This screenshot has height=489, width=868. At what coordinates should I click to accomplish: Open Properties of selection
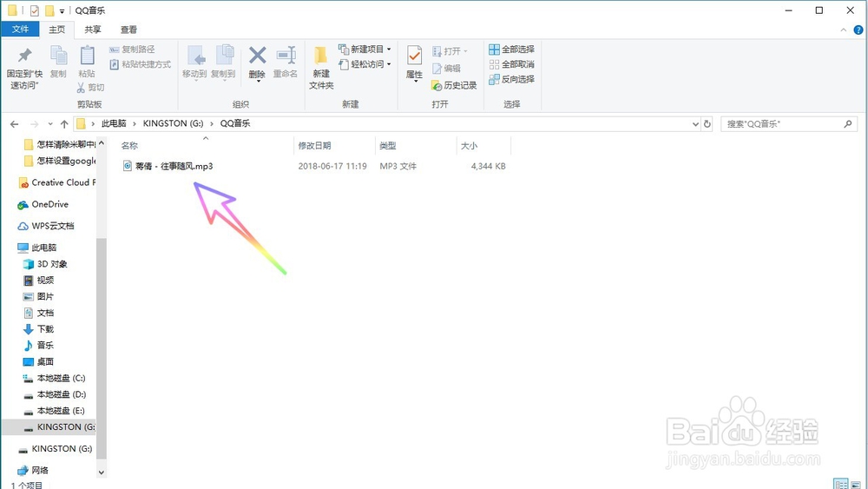pyautogui.click(x=415, y=63)
